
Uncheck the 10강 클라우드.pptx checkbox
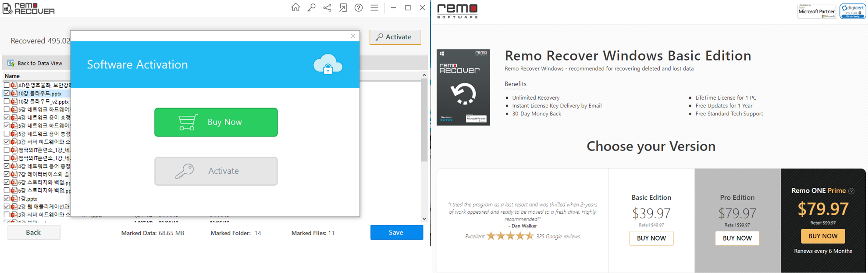coord(7,93)
